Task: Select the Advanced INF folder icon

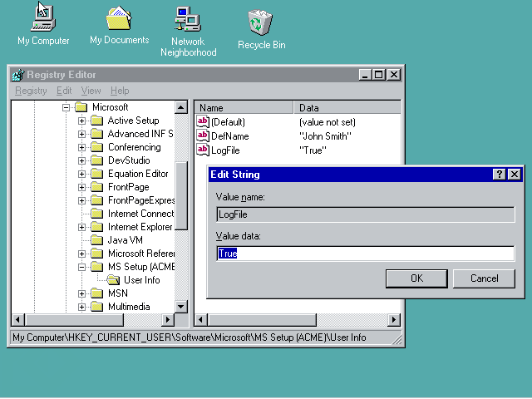Action: click(x=97, y=134)
